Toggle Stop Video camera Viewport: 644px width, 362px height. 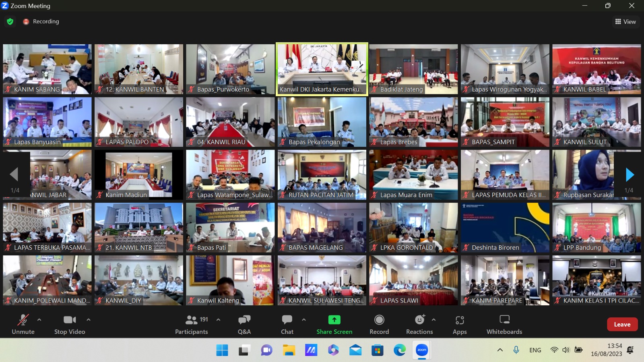click(70, 324)
